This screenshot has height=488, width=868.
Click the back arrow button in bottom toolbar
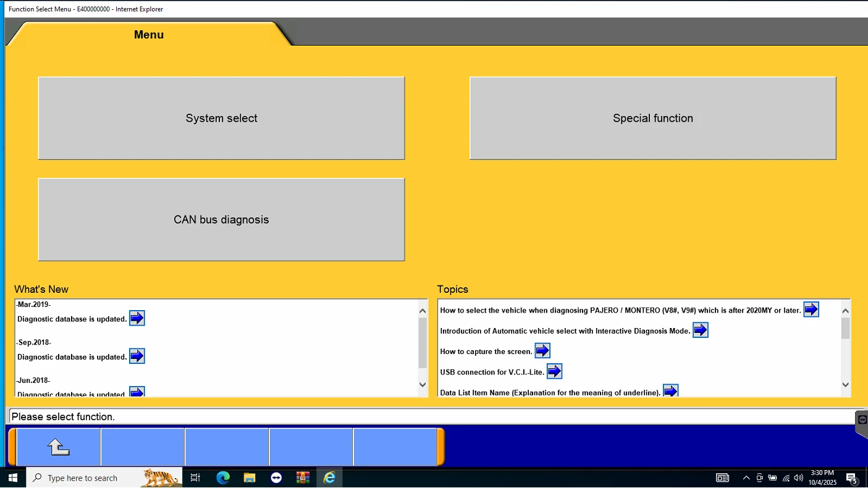pos(59,447)
